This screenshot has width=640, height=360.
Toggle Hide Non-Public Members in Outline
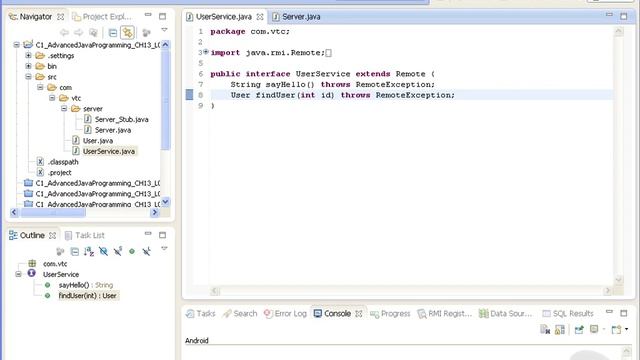pos(132,251)
